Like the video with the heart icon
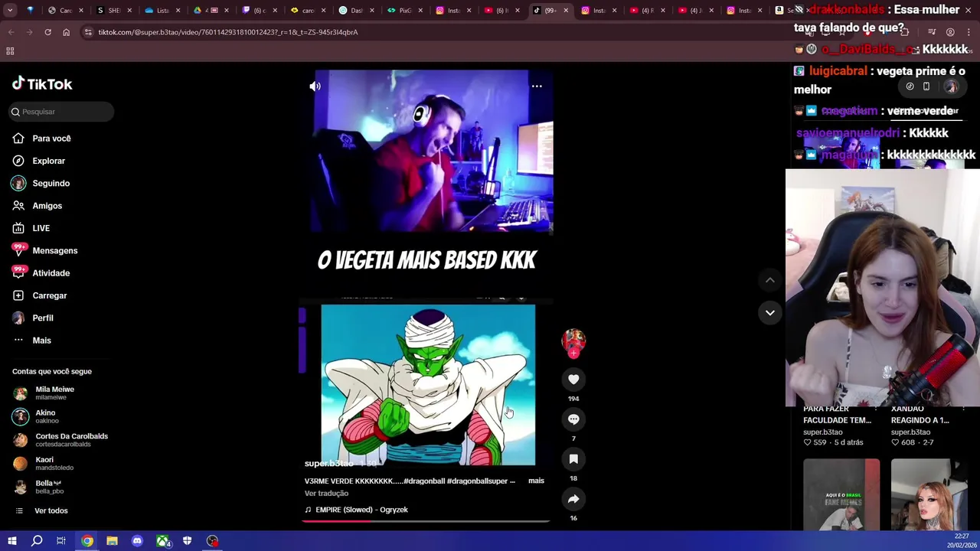Image resolution: width=980 pixels, height=551 pixels. coord(573,380)
